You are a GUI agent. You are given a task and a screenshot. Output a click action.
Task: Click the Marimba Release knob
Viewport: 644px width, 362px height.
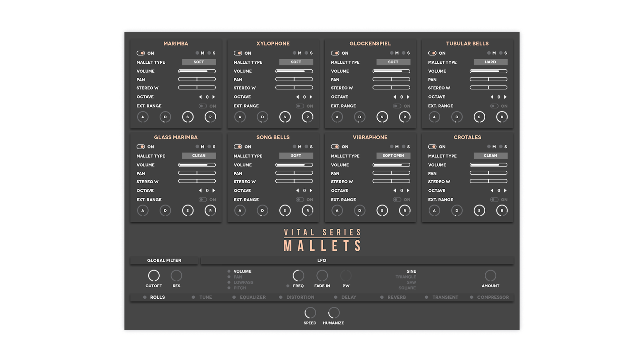pyautogui.click(x=210, y=117)
